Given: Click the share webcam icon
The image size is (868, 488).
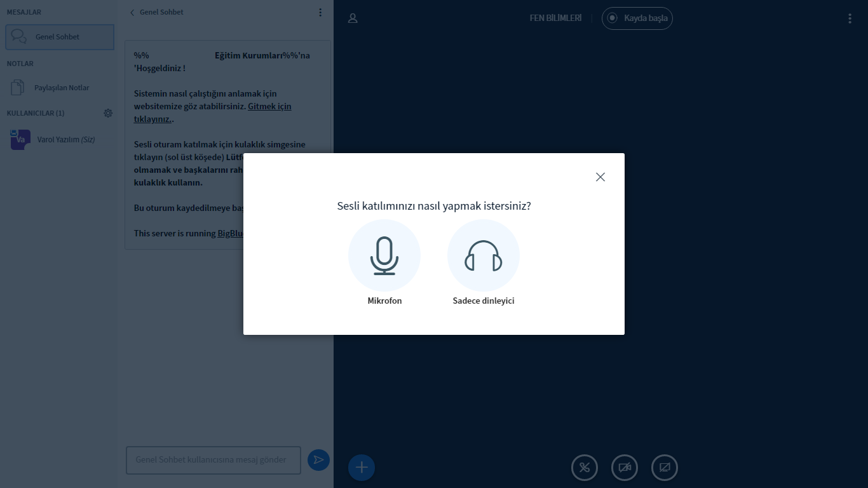Looking at the screenshot, I should (625, 468).
